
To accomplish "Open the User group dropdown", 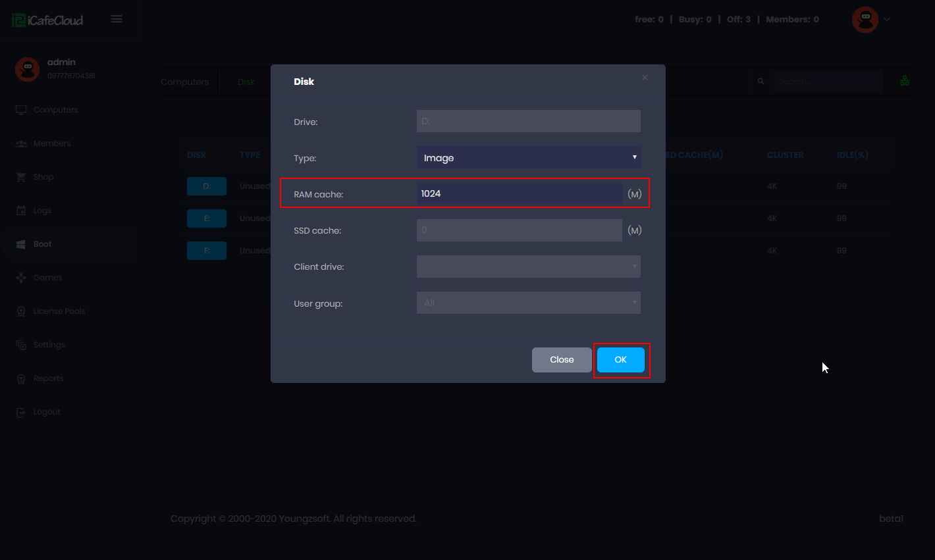I will (x=528, y=303).
